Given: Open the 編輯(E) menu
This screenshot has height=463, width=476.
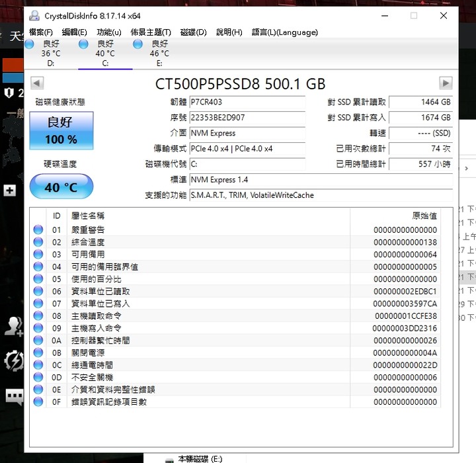Looking at the screenshot, I should 74,32.
